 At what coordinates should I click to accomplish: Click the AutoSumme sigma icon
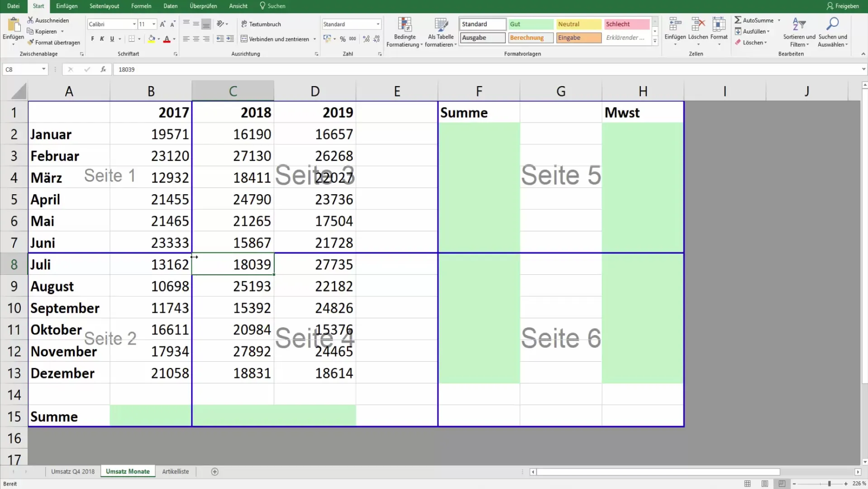(738, 20)
